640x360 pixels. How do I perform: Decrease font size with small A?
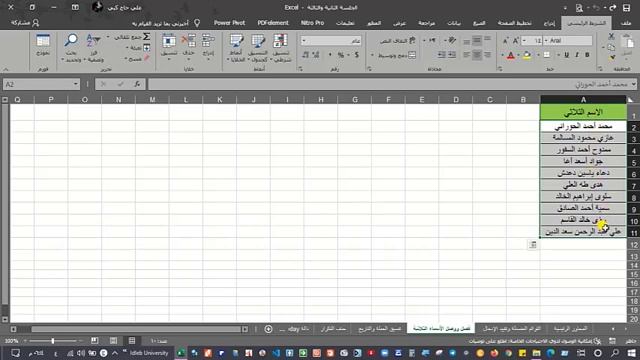pos(505,40)
